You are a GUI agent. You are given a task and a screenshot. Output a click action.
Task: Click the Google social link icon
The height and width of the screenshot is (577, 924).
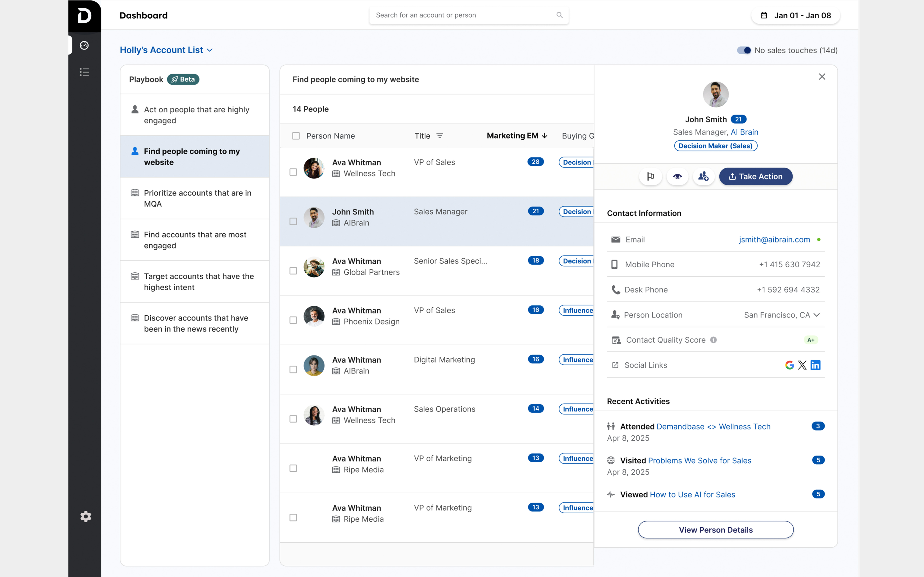coord(789,365)
